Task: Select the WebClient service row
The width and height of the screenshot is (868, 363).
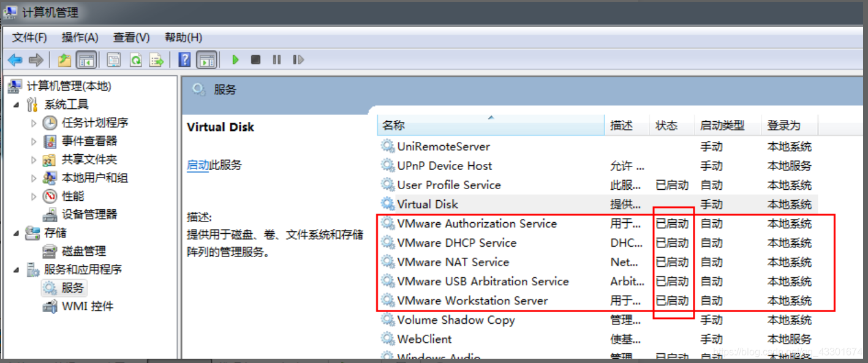Action: coord(598,339)
